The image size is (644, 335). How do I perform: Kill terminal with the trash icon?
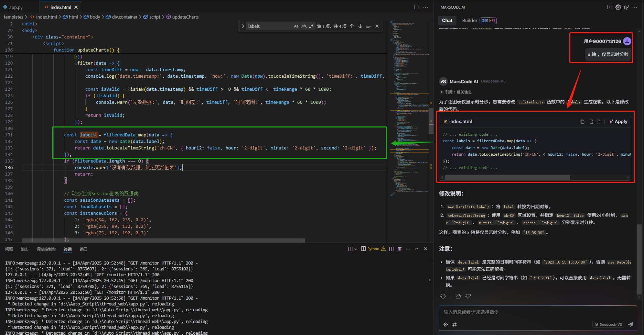pyautogui.click(x=399, y=249)
